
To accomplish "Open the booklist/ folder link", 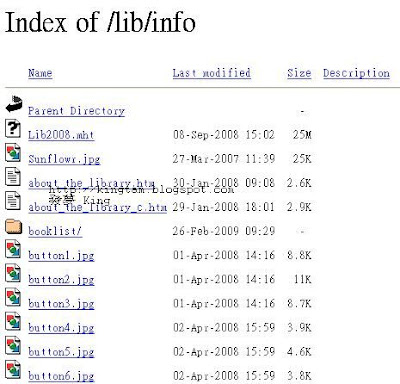I will [55, 231].
